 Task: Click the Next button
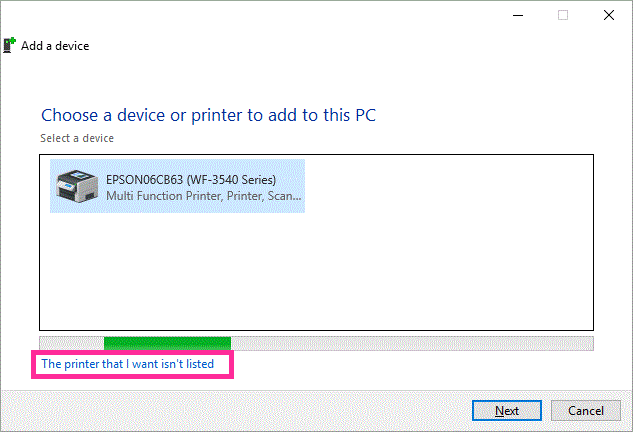point(507,411)
